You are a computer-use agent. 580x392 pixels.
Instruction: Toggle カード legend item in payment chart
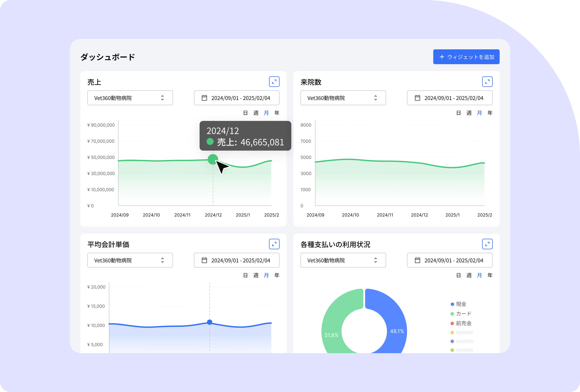[461, 314]
